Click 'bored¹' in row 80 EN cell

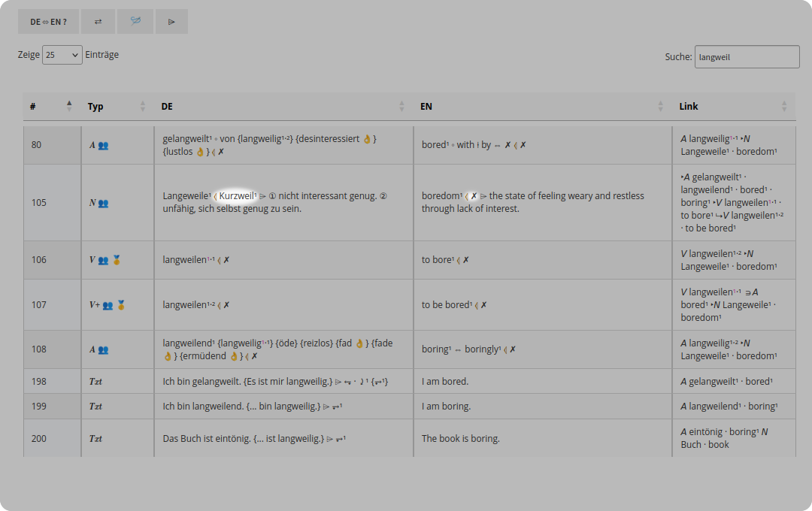(435, 145)
